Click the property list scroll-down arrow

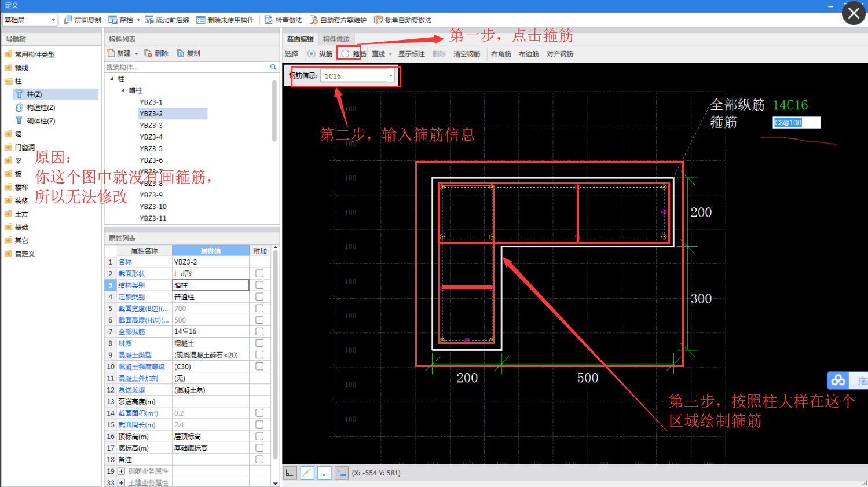pyautogui.click(x=276, y=483)
